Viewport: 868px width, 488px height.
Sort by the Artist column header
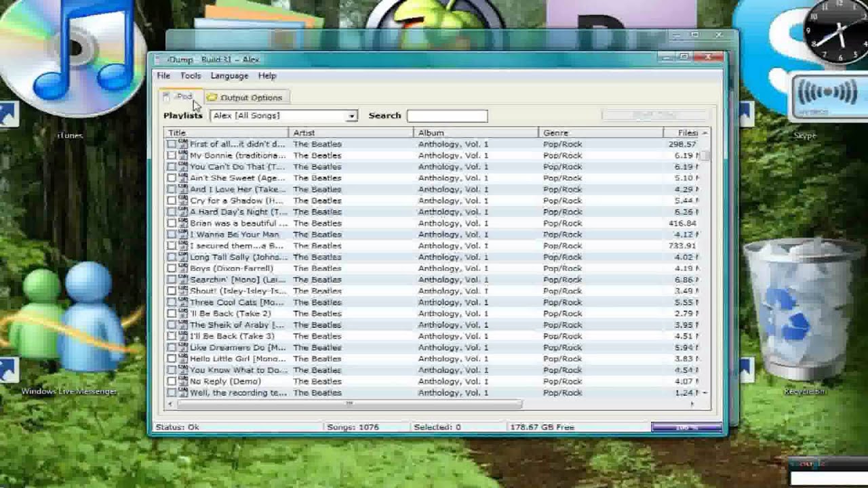tap(351, 133)
